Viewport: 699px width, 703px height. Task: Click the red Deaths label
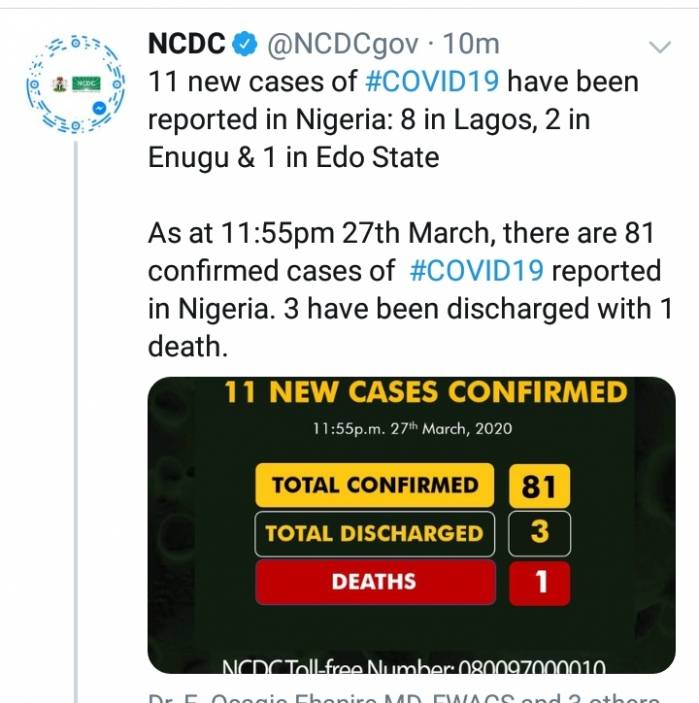[x=376, y=582]
